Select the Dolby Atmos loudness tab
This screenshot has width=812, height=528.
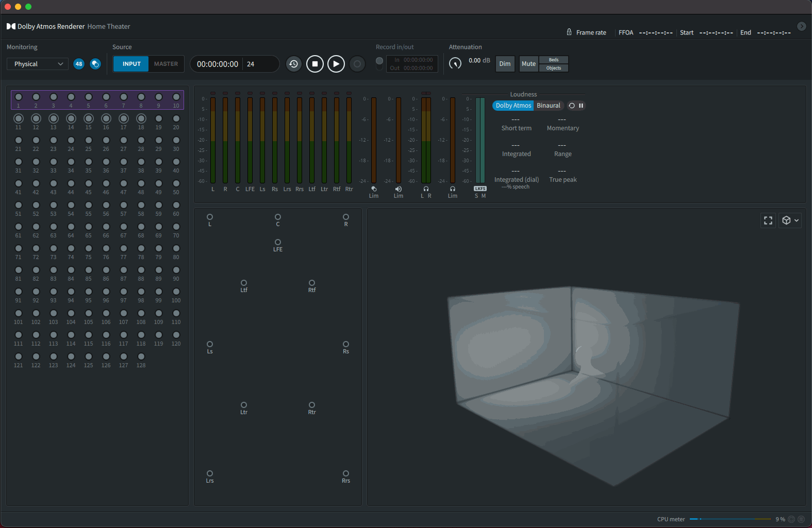coord(513,106)
